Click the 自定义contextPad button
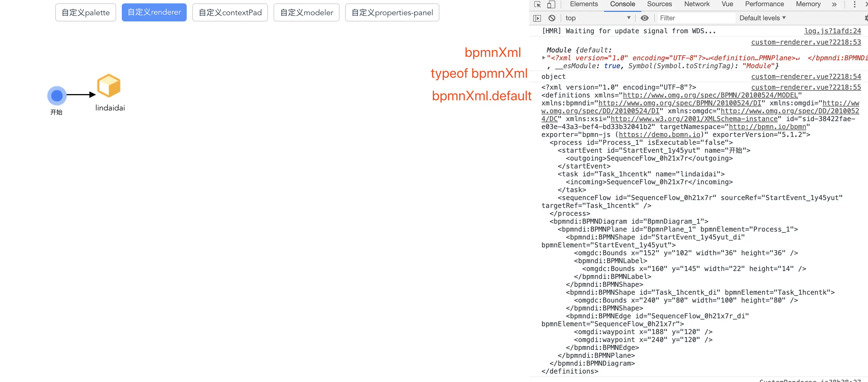Viewport: 868px width, 382px height. [x=230, y=13]
